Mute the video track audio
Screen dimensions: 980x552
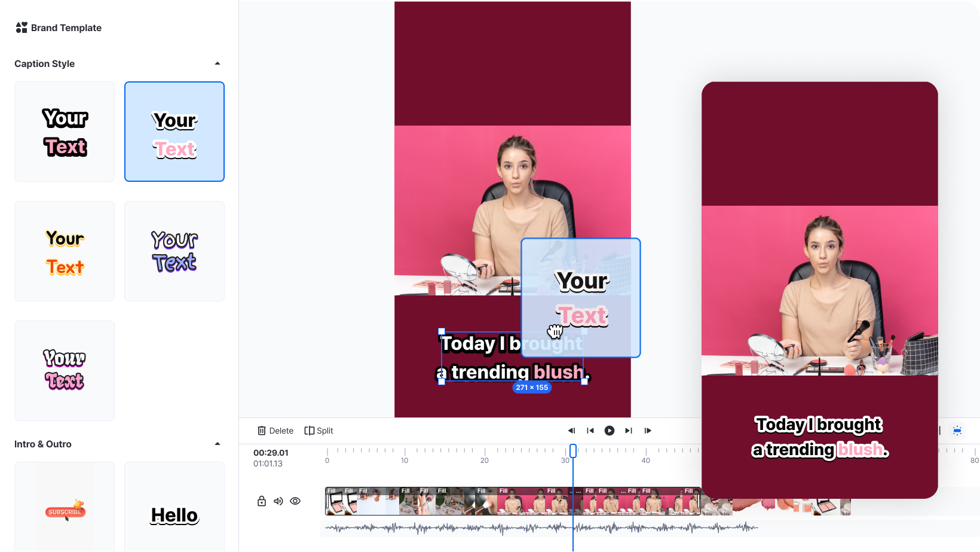point(278,501)
